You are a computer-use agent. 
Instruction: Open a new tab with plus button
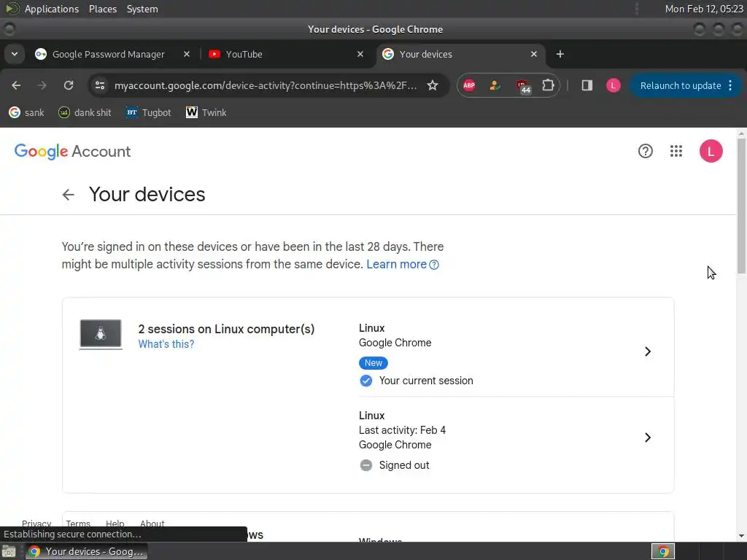pyautogui.click(x=560, y=54)
